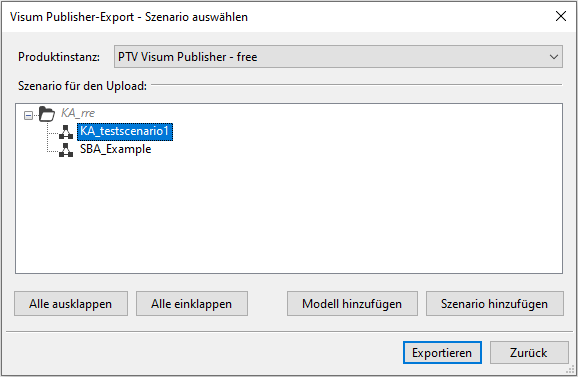The height and width of the screenshot is (377, 578).
Task: Select the KA_testscenario1 scenario
Action: (x=125, y=132)
